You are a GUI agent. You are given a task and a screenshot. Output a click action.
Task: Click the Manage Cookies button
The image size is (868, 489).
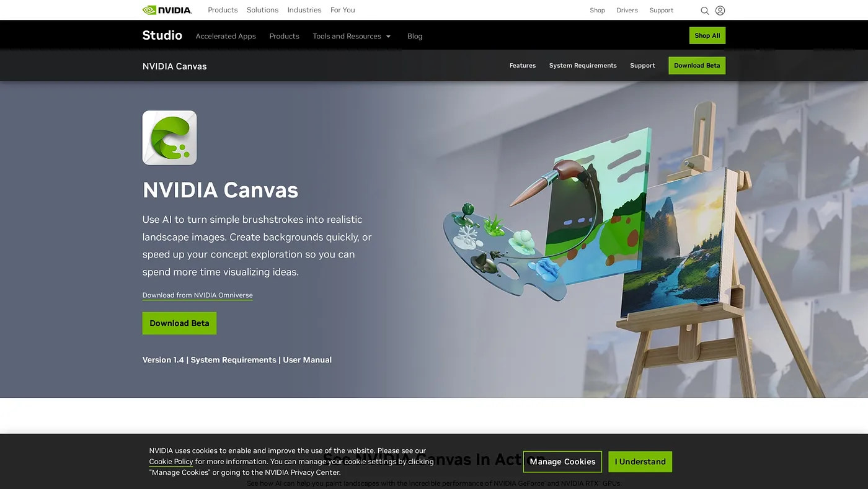point(562,462)
